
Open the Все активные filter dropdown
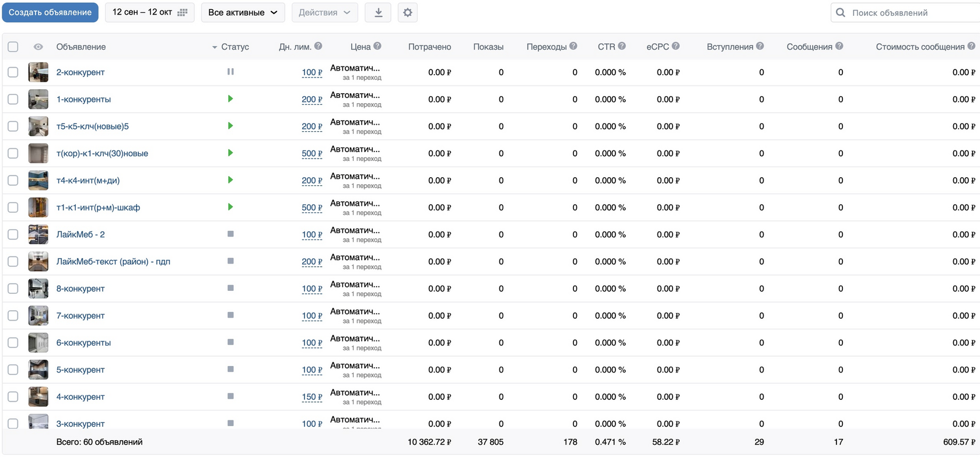243,12
